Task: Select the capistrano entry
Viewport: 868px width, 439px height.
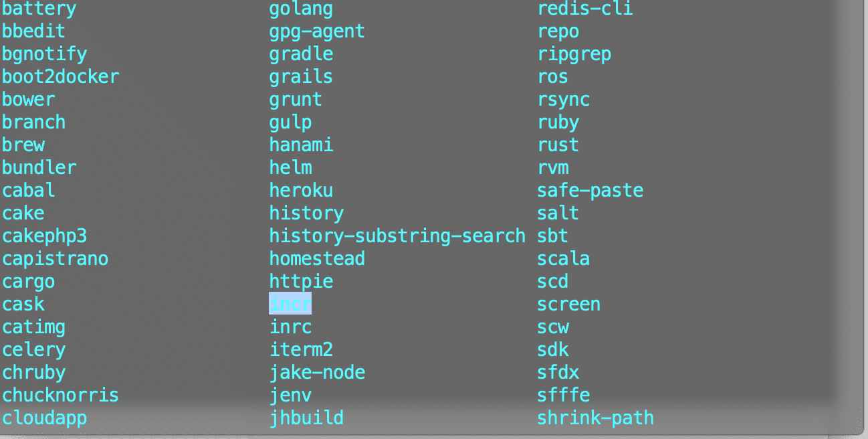Action: [56, 259]
